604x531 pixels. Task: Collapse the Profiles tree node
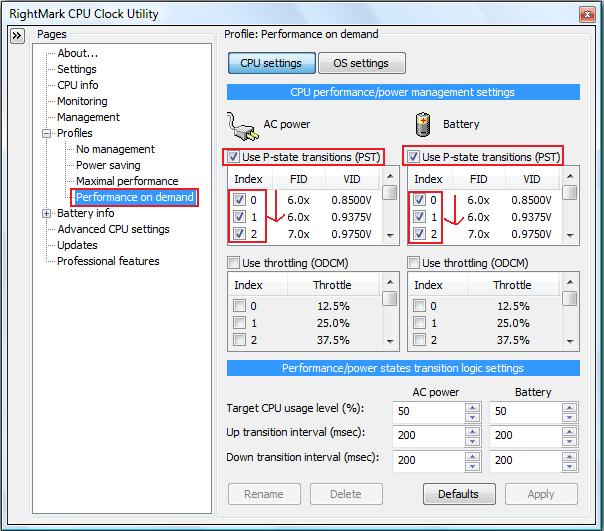pyautogui.click(x=46, y=133)
